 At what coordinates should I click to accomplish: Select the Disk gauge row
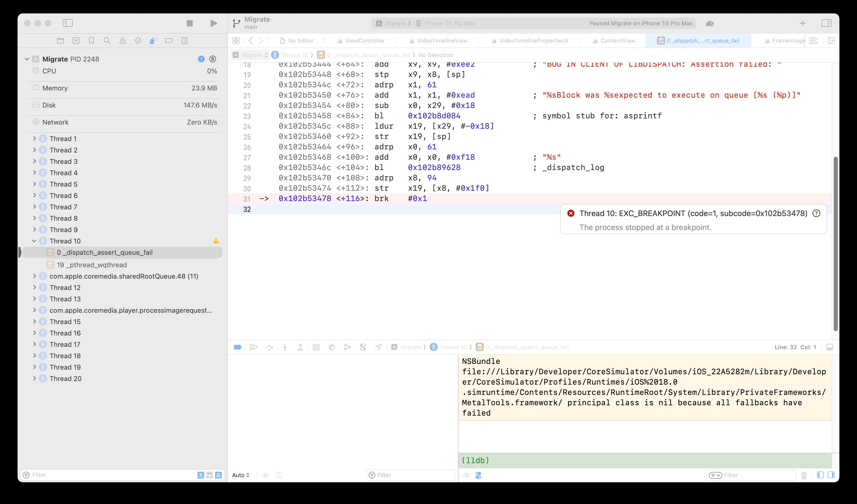124,105
